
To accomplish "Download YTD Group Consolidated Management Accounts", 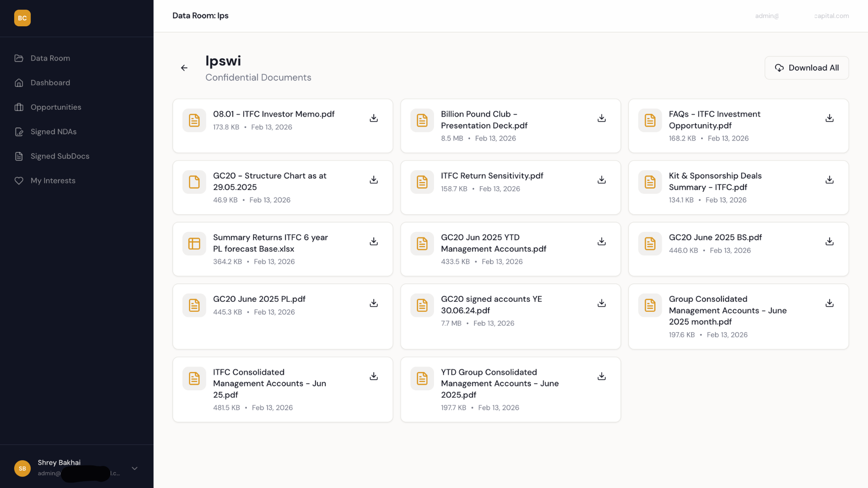I will point(601,376).
